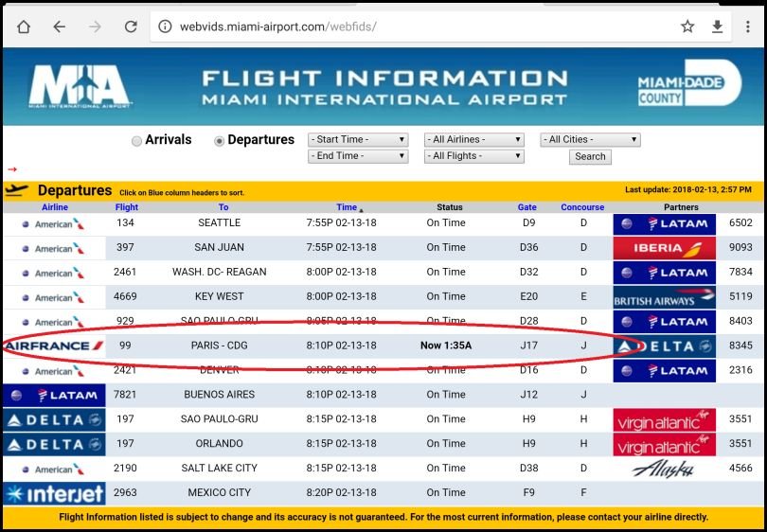Click Delta logo in flight 197 Sao Paulo row
This screenshot has width=767, height=532.
click(54, 419)
